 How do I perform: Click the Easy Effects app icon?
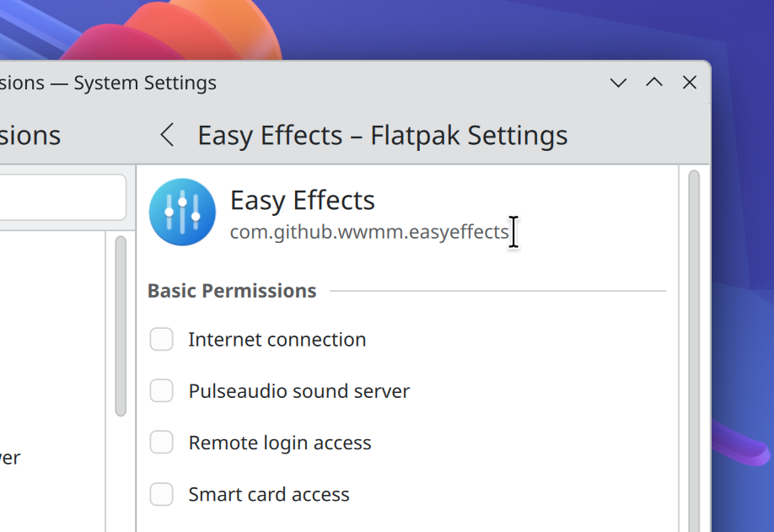(182, 212)
